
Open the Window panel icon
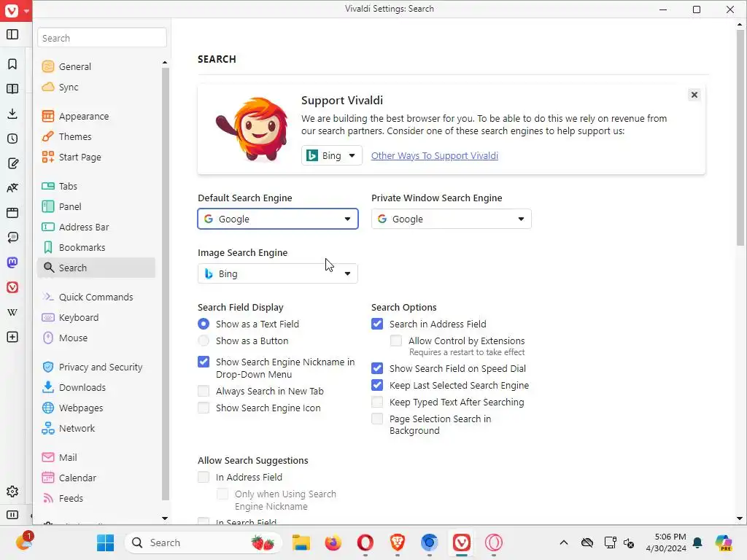[x=12, y=213]
